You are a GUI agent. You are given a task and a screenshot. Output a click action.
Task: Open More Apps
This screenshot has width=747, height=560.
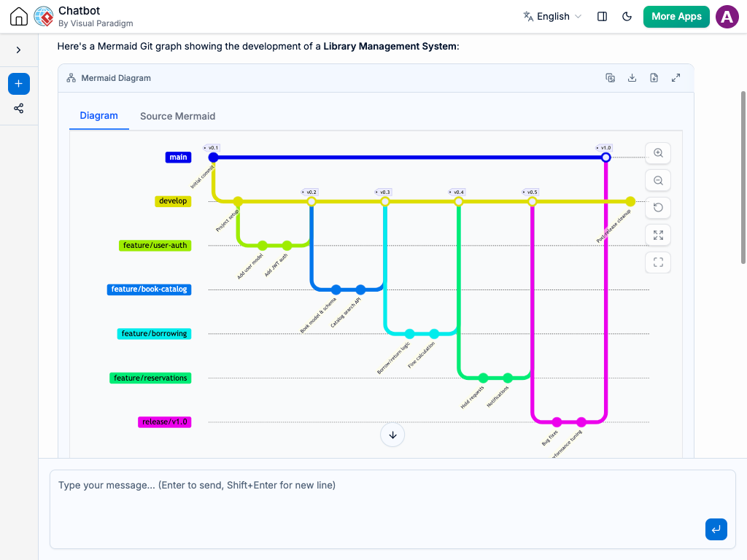676,16
